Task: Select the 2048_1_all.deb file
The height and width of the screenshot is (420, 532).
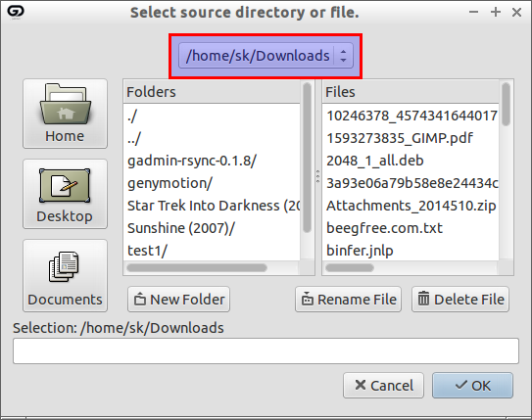Action: (375, 161)
